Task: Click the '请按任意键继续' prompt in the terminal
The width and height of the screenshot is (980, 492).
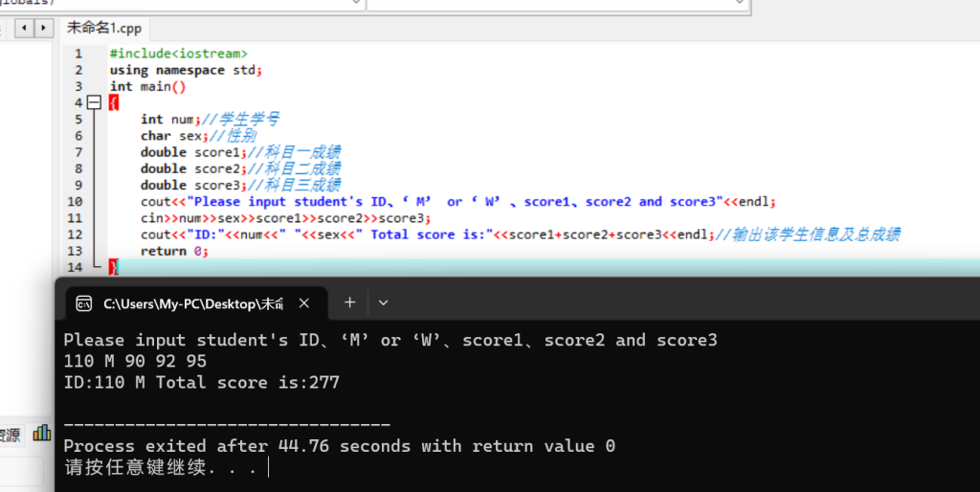Action: tap(161, 467)
